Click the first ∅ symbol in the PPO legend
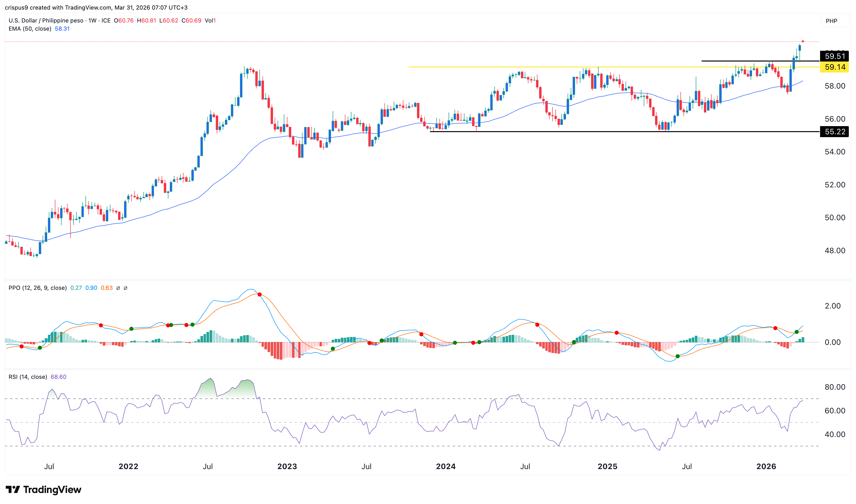The height and width of the screenshot is (504, 856). coord(118,288)
